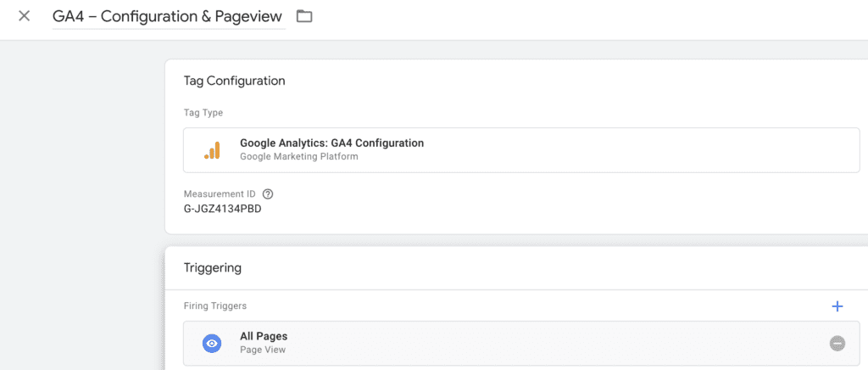The height and width of the screenshot is (370, 868).
Task: Open the All Pages Page View trigger
Action: tap(521, 344)
